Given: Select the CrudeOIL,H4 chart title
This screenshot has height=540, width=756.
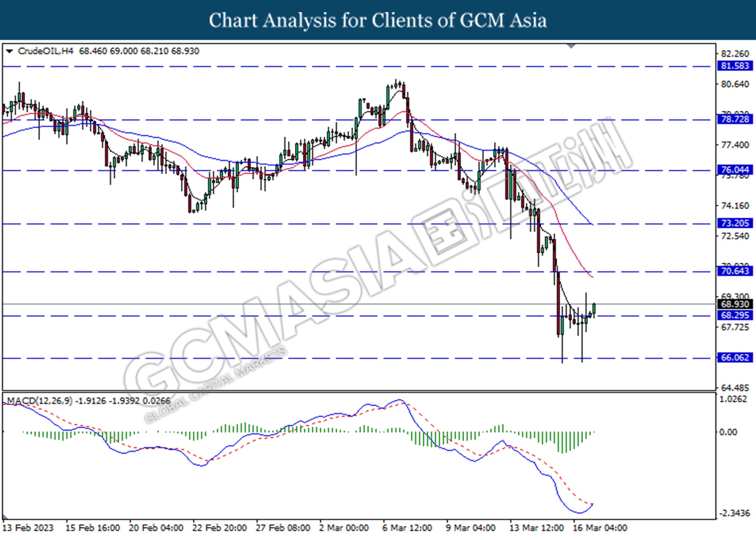Looking at the screenshot, I should click(45, 51).
